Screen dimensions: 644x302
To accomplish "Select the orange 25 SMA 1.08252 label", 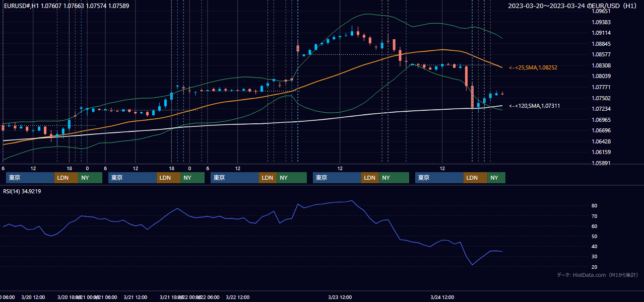I will [x=533, y=67].
